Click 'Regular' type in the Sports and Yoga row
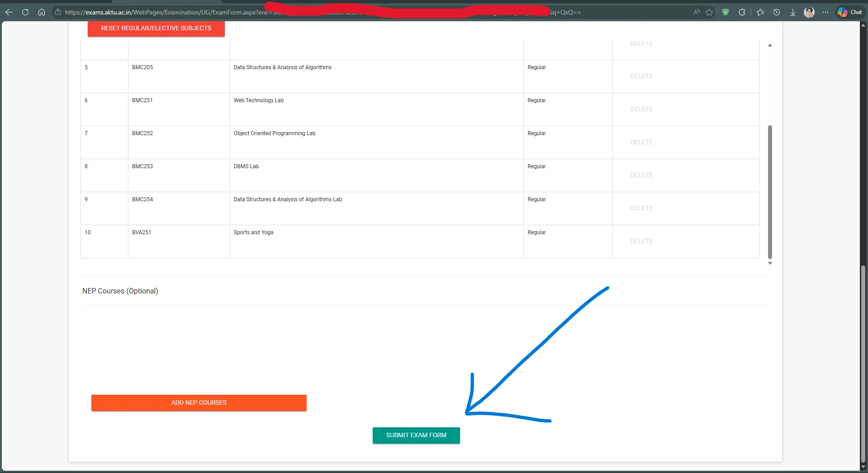 point(536,232)
